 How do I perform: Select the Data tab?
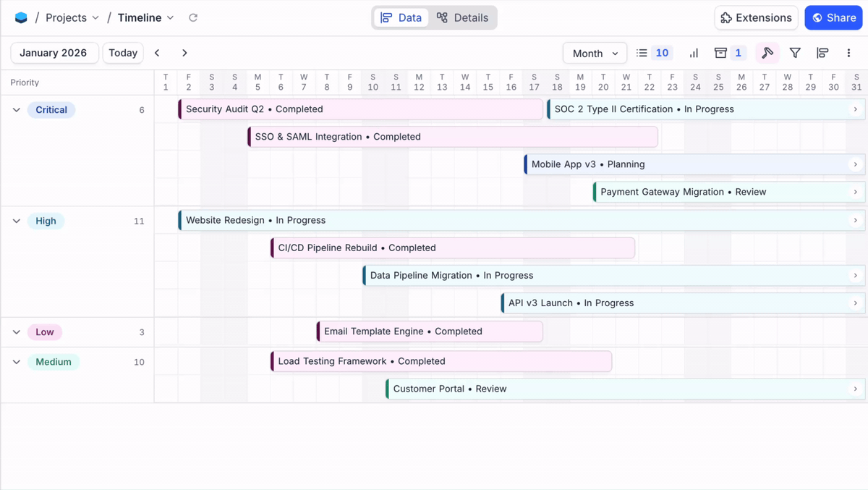point(400,17)
